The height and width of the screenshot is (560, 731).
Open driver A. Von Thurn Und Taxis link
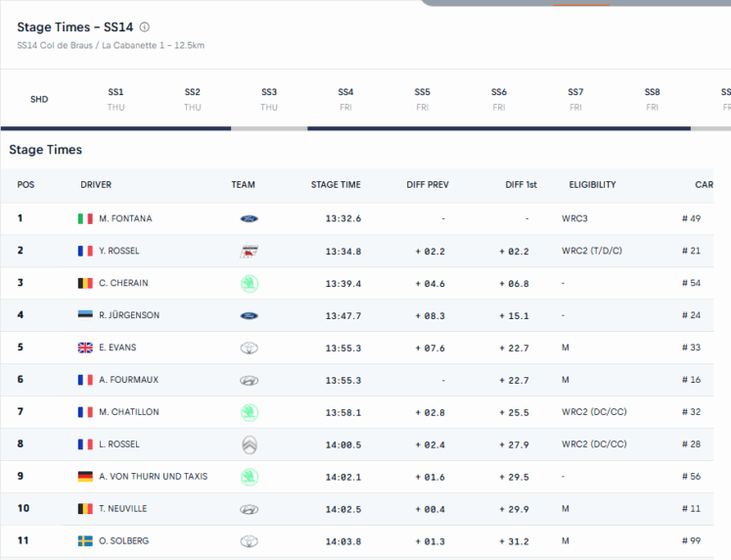154,477
